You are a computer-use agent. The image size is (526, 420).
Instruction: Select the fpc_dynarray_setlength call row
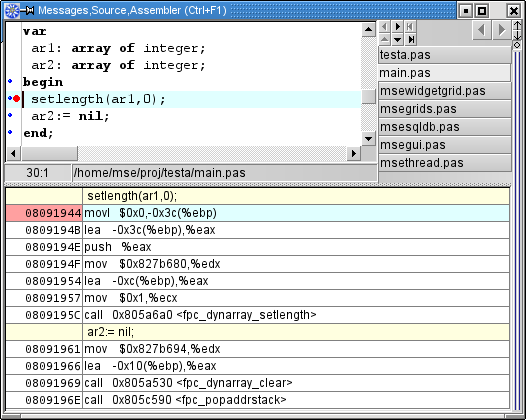coord(258,315)
